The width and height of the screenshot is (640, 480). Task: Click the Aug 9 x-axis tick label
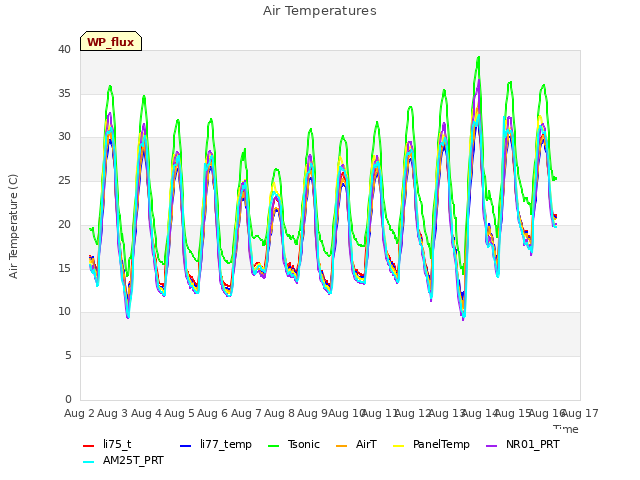point(312,413)
